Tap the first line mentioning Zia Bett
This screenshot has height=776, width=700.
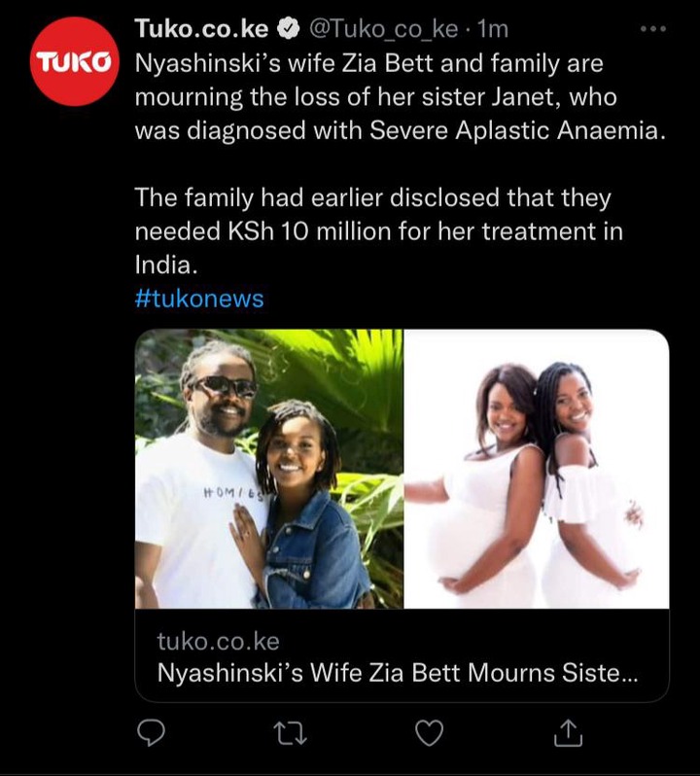[369, 64]
